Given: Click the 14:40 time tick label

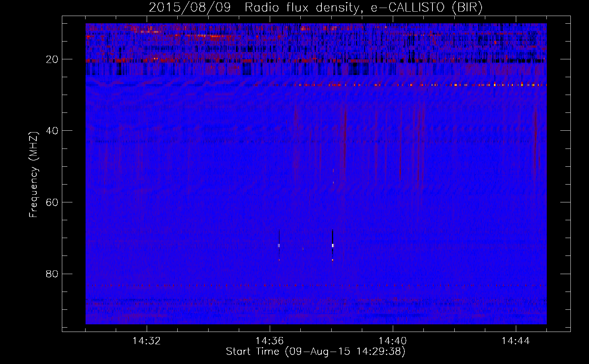Looking at the screenshot, I should (x=393, y=341).
